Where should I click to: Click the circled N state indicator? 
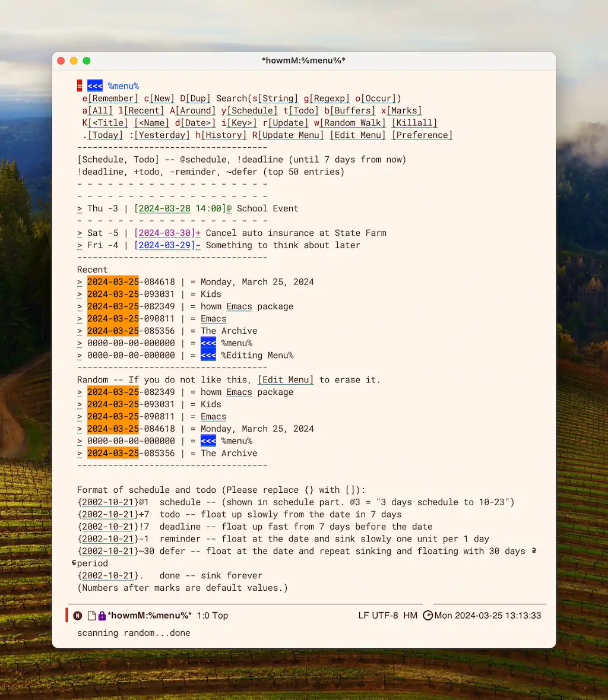[x=78, y=616]
